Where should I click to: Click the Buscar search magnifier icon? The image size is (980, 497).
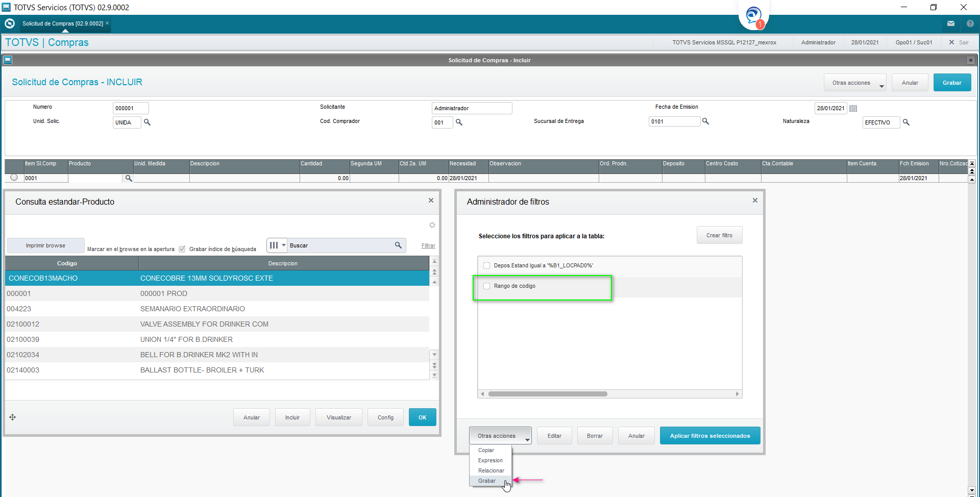[x=398, y=245]
